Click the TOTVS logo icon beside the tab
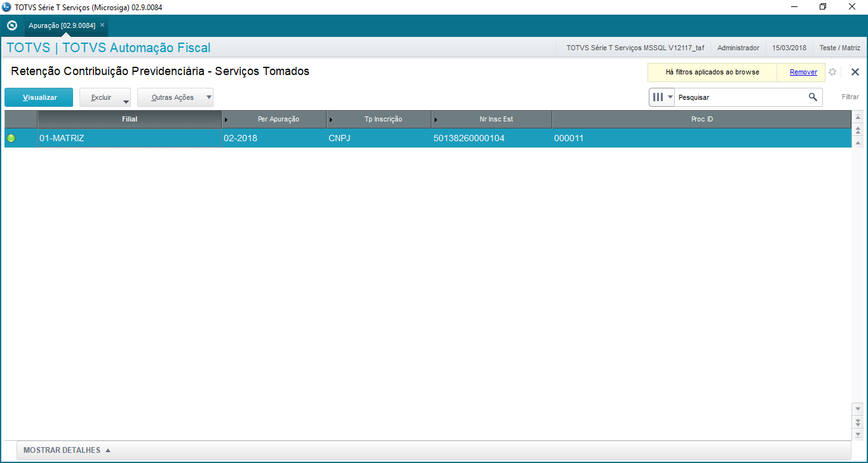 click(x=11, y=25)
